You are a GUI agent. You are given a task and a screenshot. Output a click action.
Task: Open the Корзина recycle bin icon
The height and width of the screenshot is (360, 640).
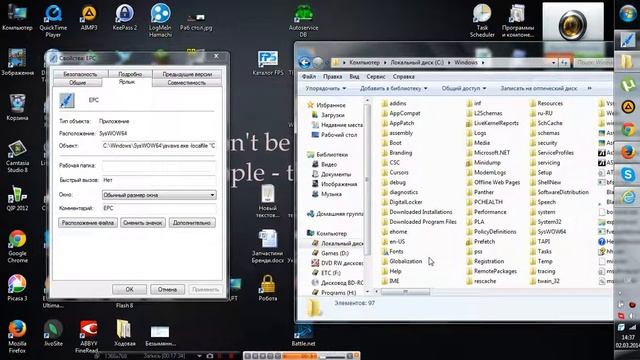tap(17, 107)
